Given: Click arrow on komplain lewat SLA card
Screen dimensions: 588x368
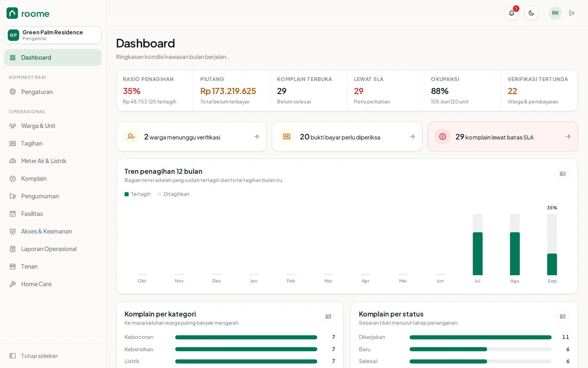Looking at the screenshot, I should pyautogui.click(x=568, y=137).
